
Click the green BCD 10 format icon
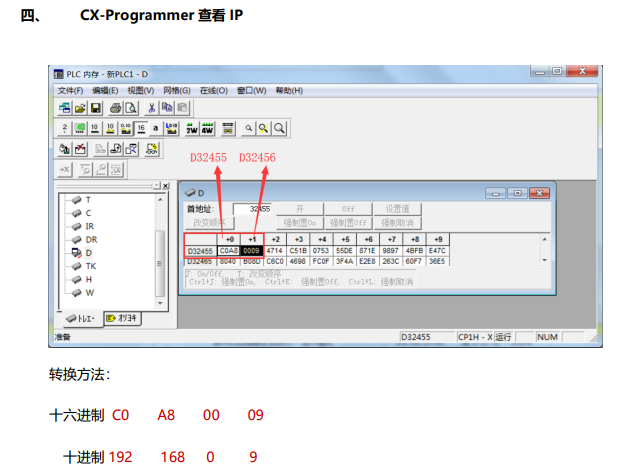point(80,129)
